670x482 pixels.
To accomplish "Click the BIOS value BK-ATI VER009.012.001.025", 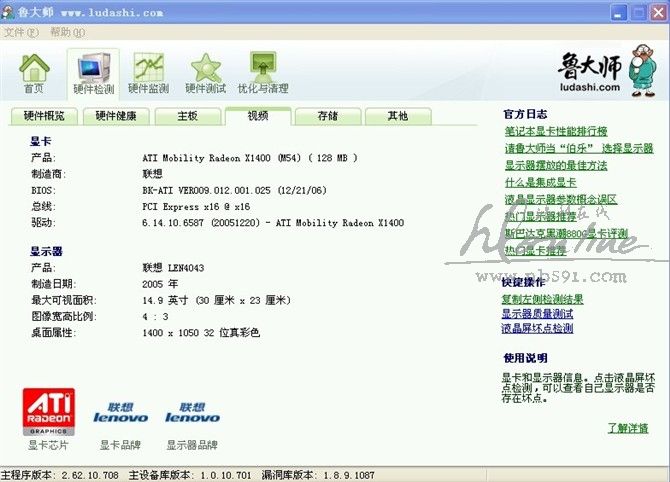I will [206, 191].
